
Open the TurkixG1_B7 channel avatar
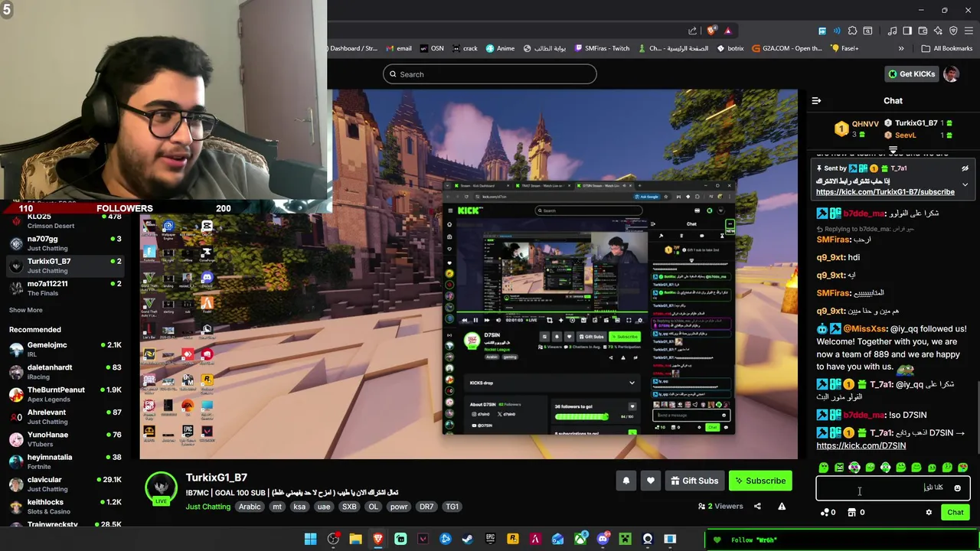pos(161,487)
